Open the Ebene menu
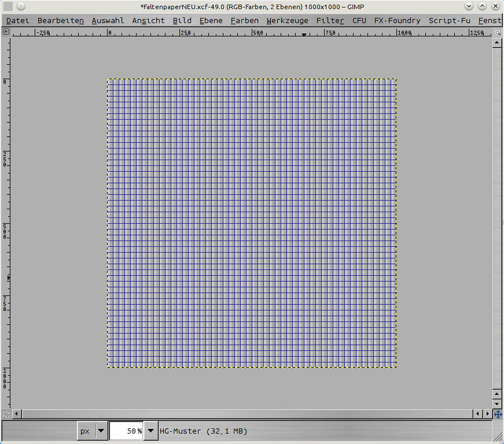Image resolution: width=504 pixels, height=444 pixels. (211, 20)
